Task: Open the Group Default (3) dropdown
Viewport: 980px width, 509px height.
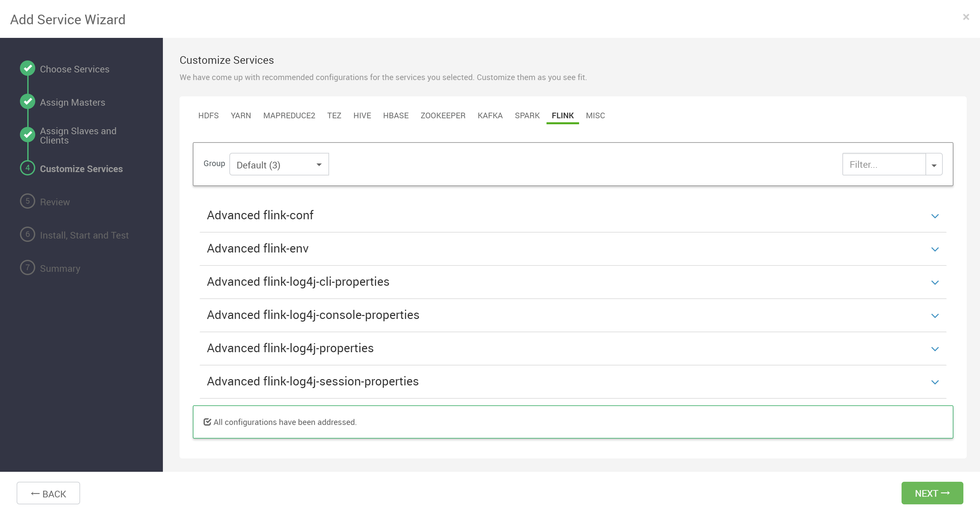Action: click(279, 164)
